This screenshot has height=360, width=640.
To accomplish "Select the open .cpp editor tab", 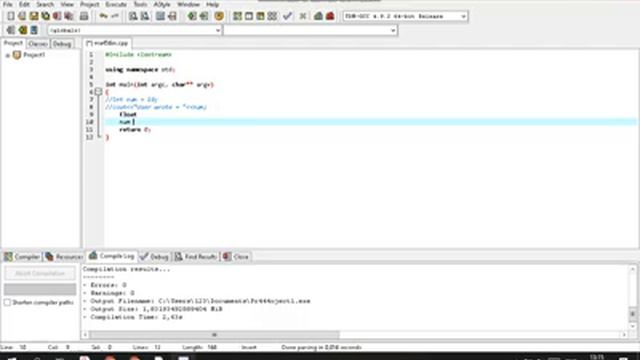I will (108, 43).
